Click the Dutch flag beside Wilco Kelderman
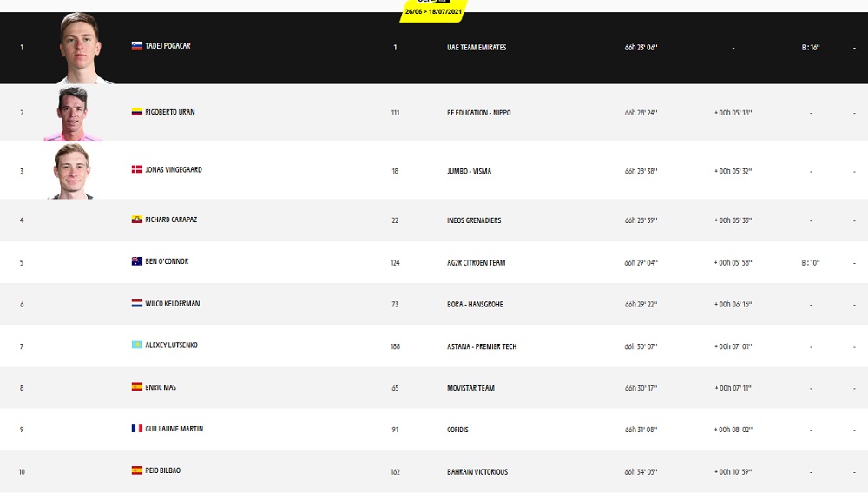Screen dimensions: 868x493 tap(136, 304)
